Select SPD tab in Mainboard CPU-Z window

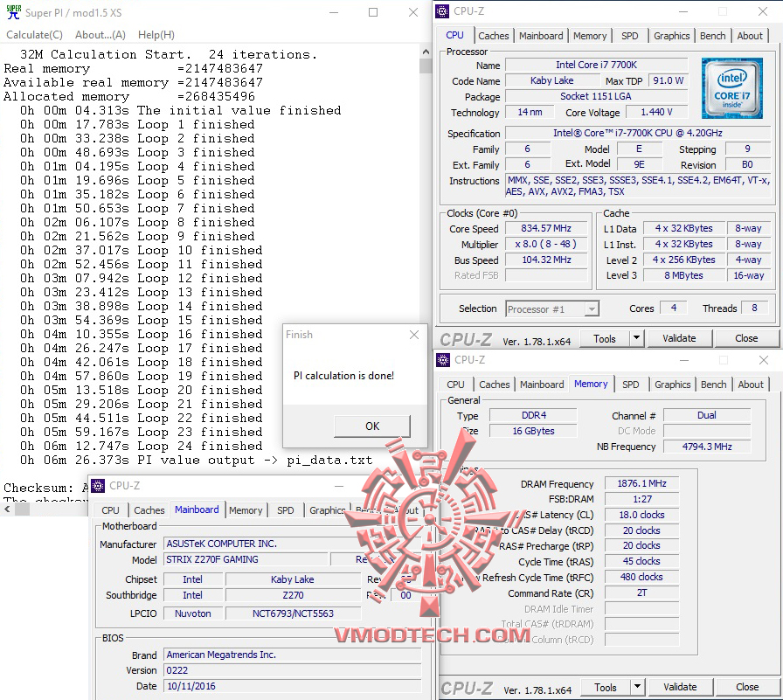[286, 510]
